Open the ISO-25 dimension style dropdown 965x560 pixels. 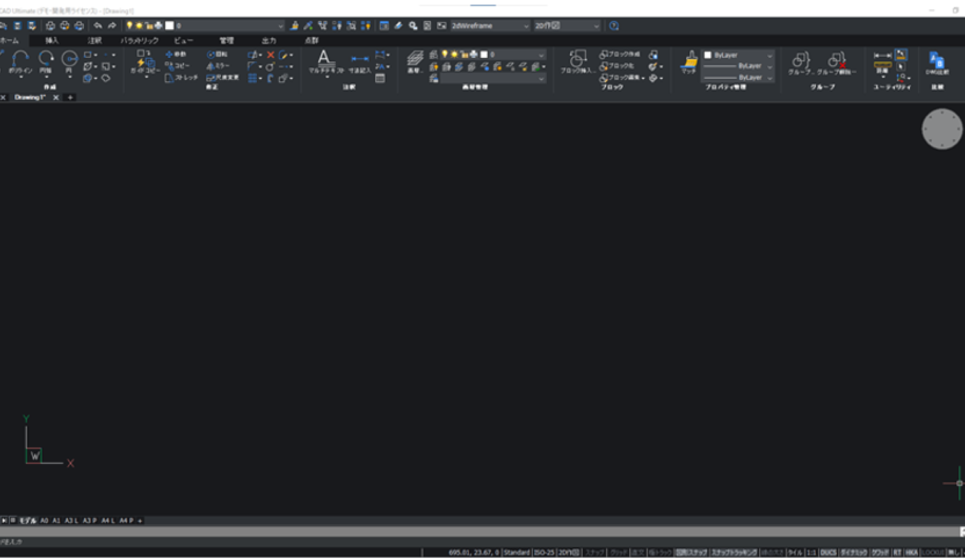coord(544,552)
